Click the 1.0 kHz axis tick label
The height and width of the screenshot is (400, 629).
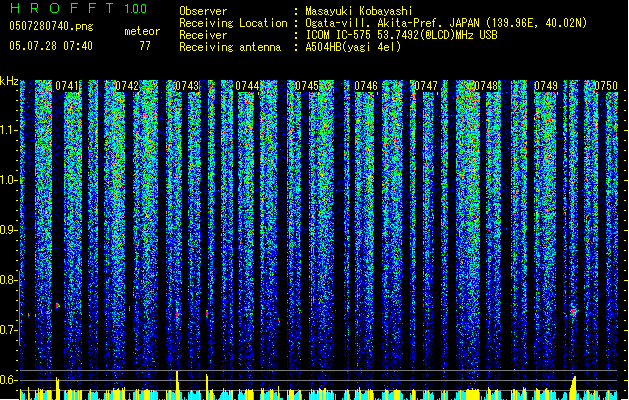[9, 180]
